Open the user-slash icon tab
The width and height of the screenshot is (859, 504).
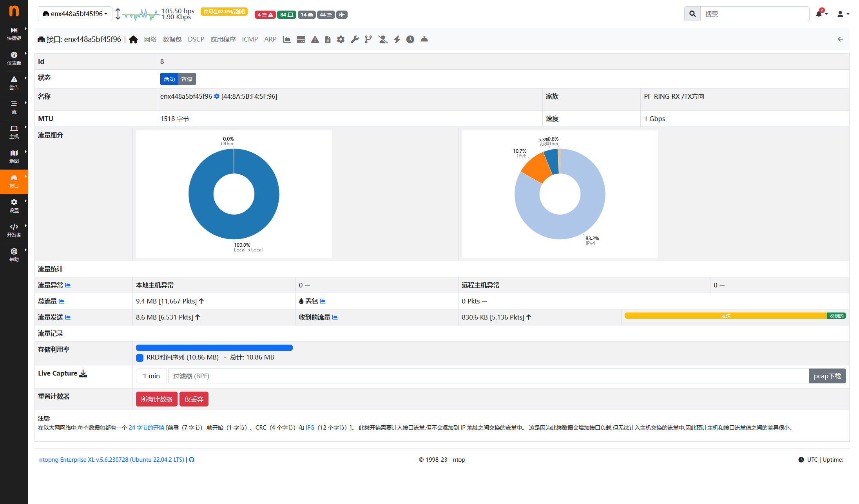(x=383, y=40)
